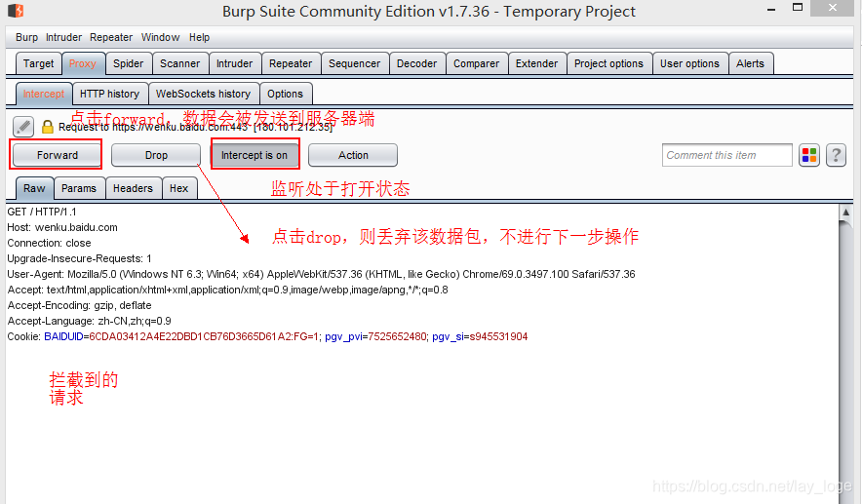The height and width of the screenshot is (504, 862).
Task: Click the padlock HTTPS icon
Action: coord(48,127)
